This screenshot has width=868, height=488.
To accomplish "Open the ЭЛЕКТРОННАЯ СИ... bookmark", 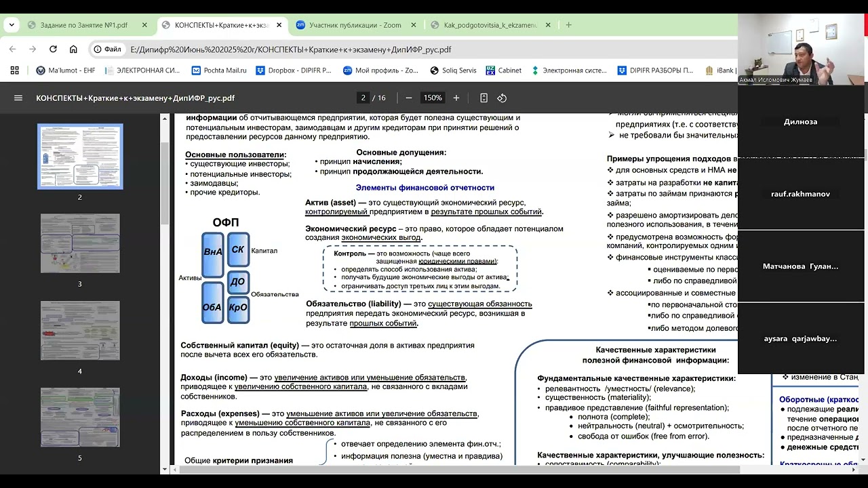I will tap(141, 70).
